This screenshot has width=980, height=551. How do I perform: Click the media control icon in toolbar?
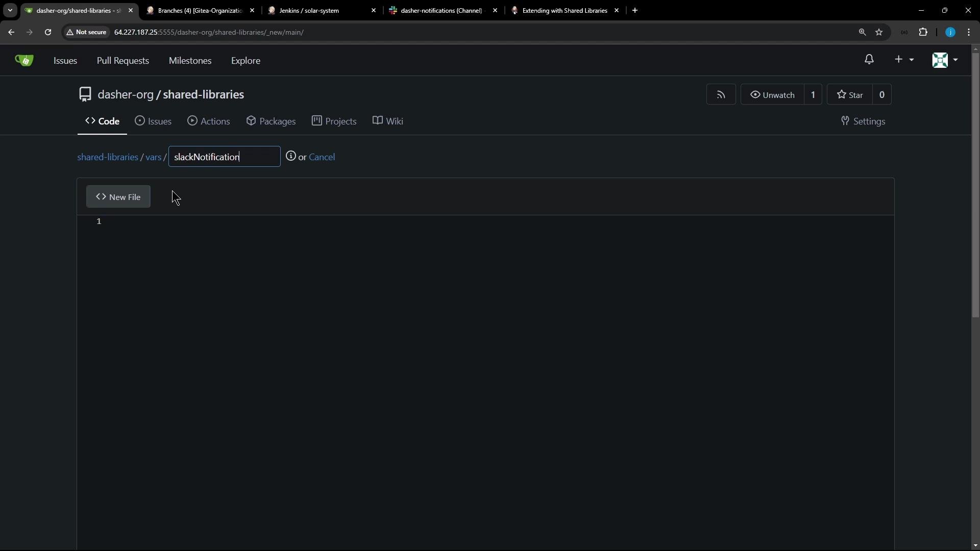point(904,32)
